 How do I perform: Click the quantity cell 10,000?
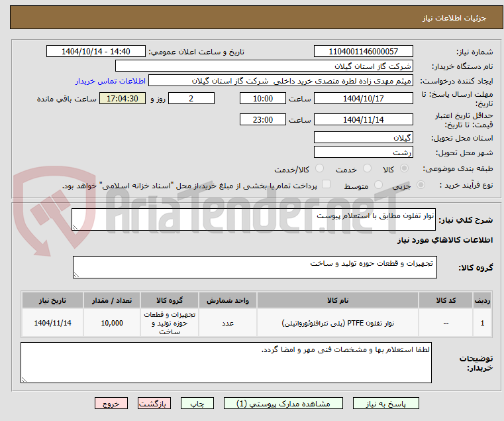[x=112, y=323]
